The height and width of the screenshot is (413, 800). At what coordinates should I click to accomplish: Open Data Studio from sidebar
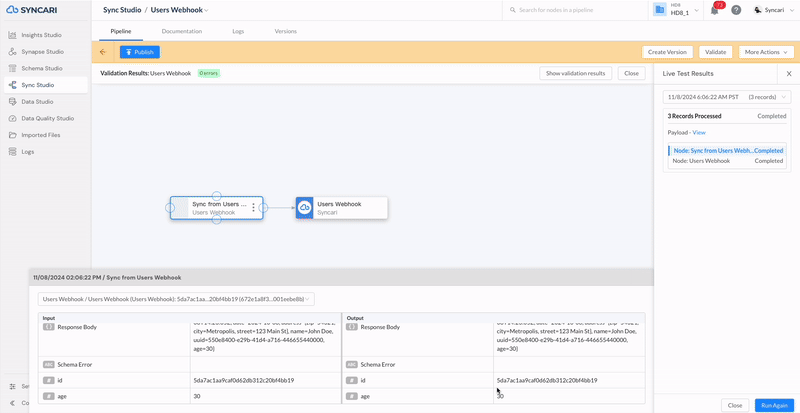click(37, 102)
